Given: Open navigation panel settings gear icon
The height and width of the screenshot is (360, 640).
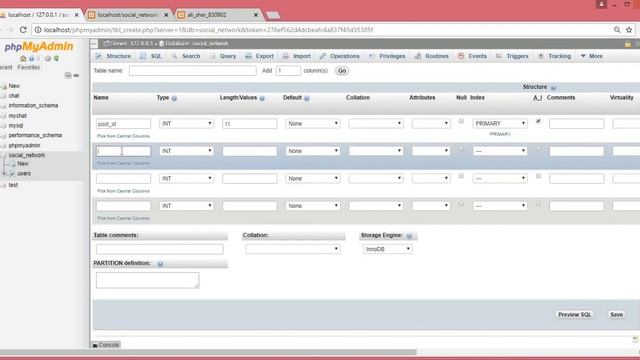Looking at the screenshot, I should pyautogui.click(x=48, y=58).
